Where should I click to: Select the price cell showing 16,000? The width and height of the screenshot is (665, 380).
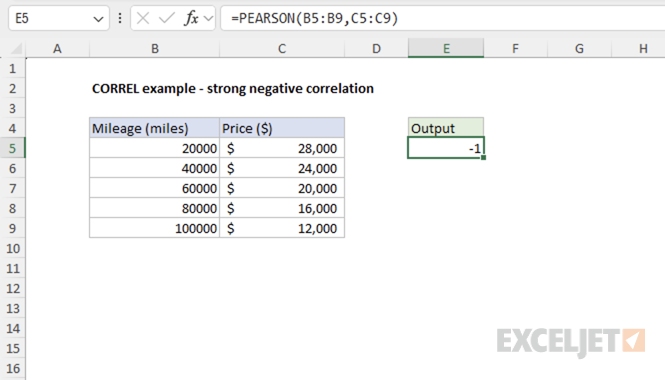point(282,208)
